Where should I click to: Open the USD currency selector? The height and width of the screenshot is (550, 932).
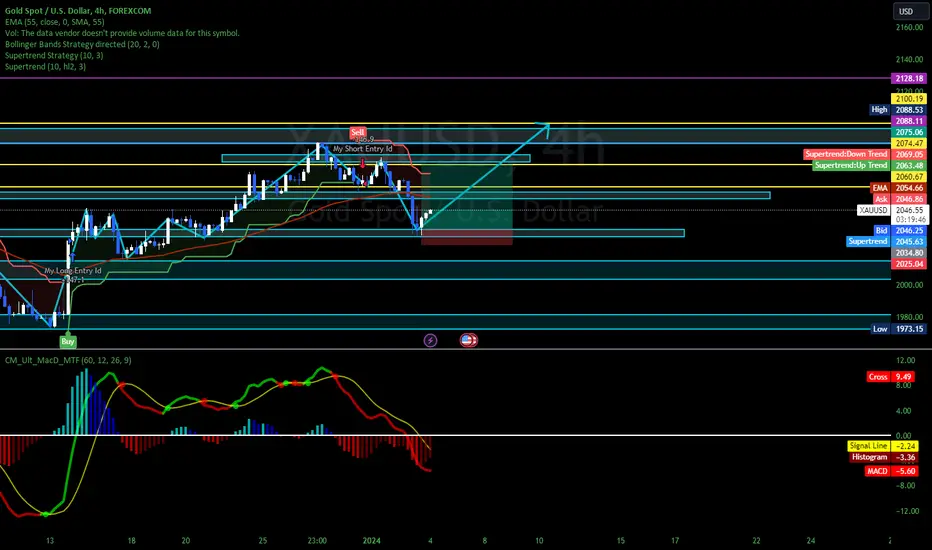point(909,11)
